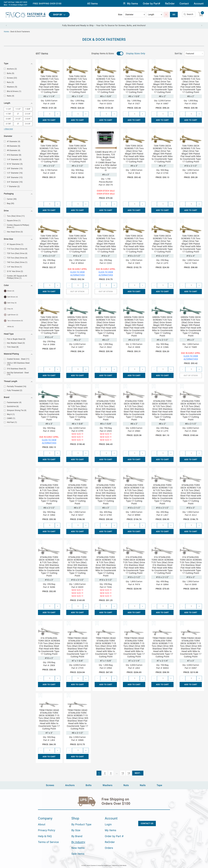208x868 pixels.
Task: Show the previous banner announcement arrow
Action: (6, 25)
